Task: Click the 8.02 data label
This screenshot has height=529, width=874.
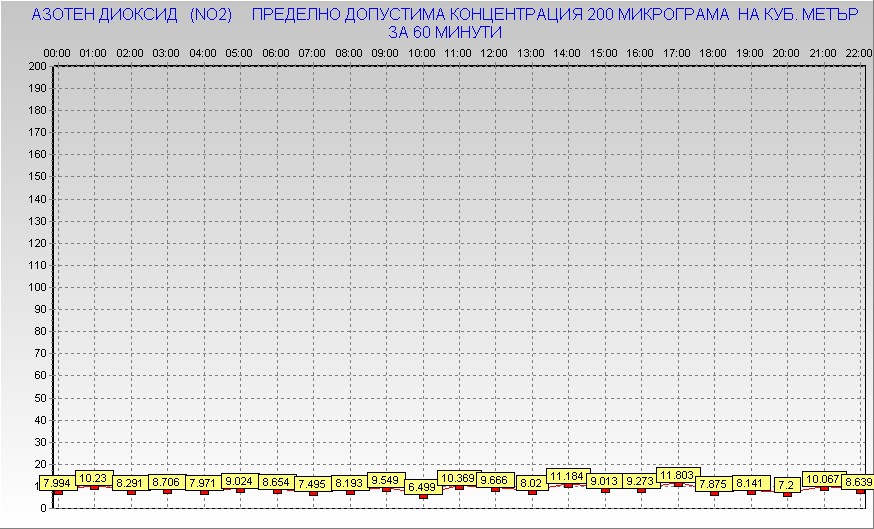Action: [532, 483]
